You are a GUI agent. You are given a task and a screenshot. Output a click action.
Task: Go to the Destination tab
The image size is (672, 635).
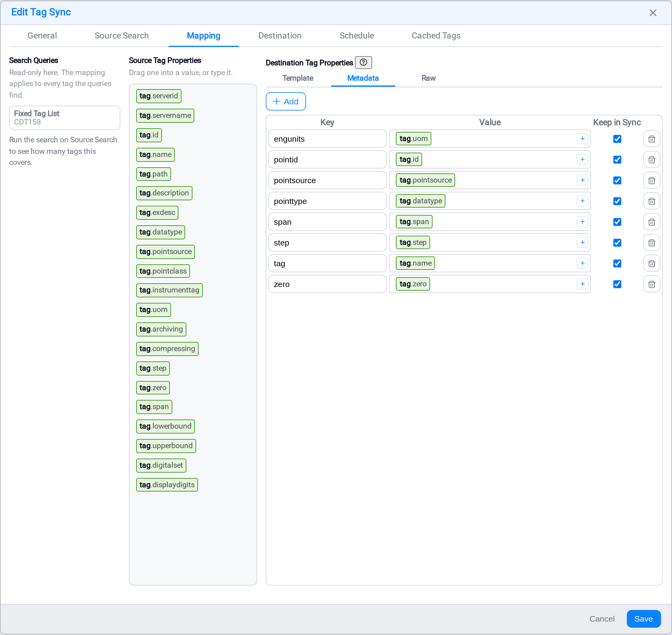point(280,35)
